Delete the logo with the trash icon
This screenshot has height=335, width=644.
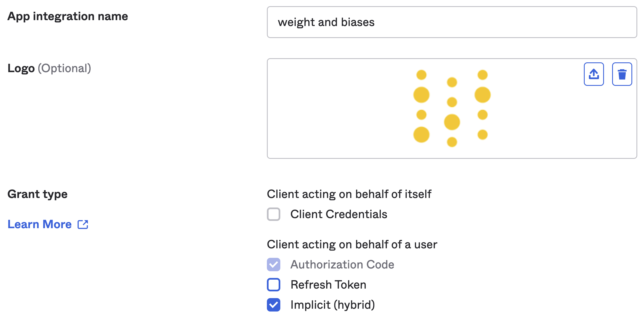pos(622,74)
